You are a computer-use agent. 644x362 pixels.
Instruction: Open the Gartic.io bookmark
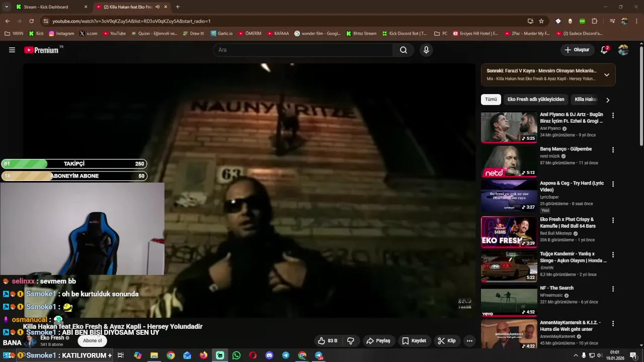pyautogui.click(x=222, y=34)
